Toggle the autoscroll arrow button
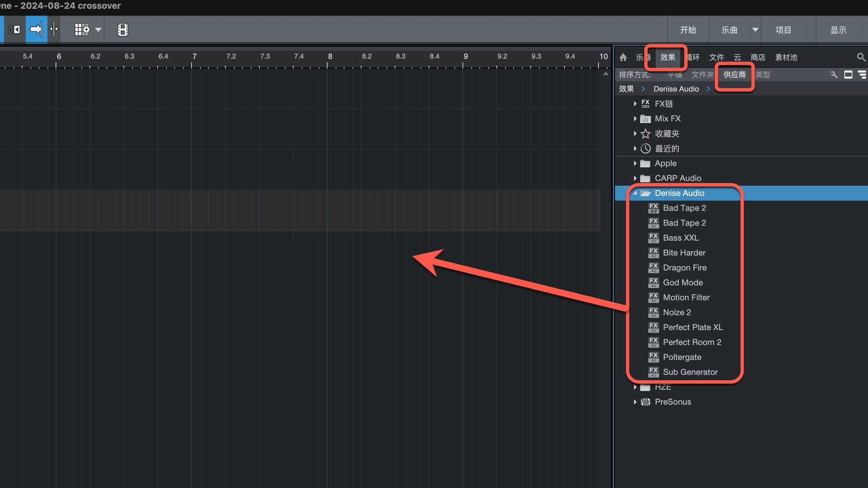The width and height of the screenshot is (868, 488). coord(36,30)
